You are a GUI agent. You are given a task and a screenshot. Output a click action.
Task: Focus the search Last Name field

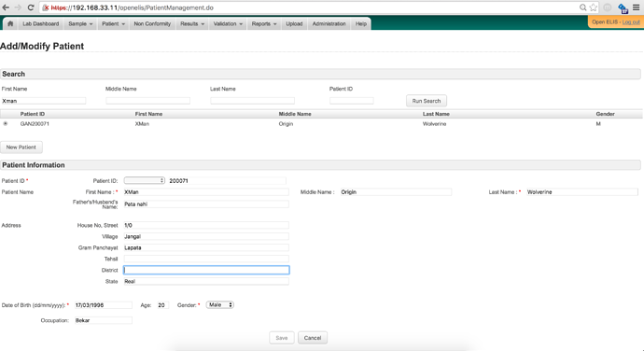click(252, 101)
